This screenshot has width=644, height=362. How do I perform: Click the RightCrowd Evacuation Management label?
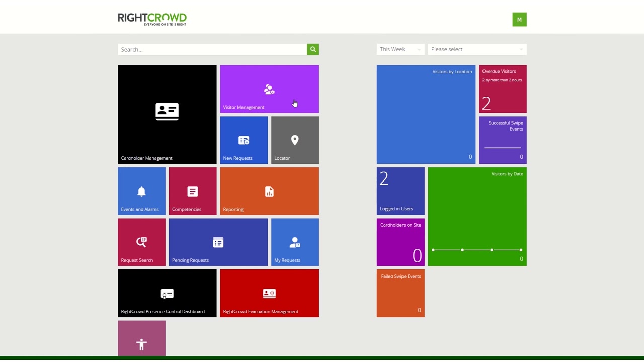pos(261,312)
